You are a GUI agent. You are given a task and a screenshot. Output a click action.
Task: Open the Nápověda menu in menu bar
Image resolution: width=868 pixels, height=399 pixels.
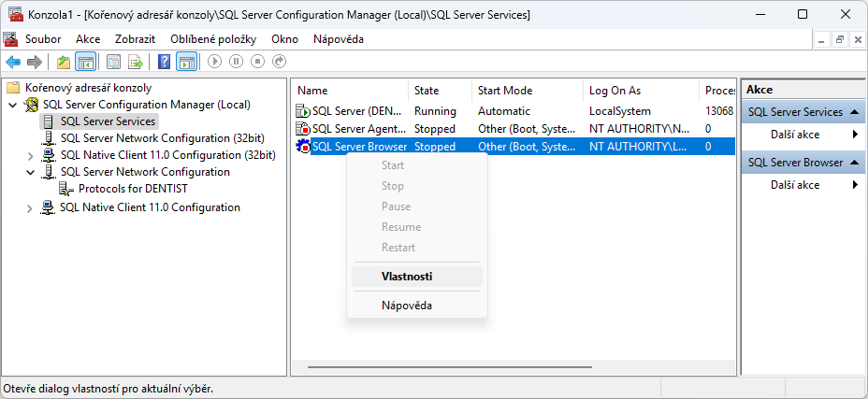[x=339, y=39]
